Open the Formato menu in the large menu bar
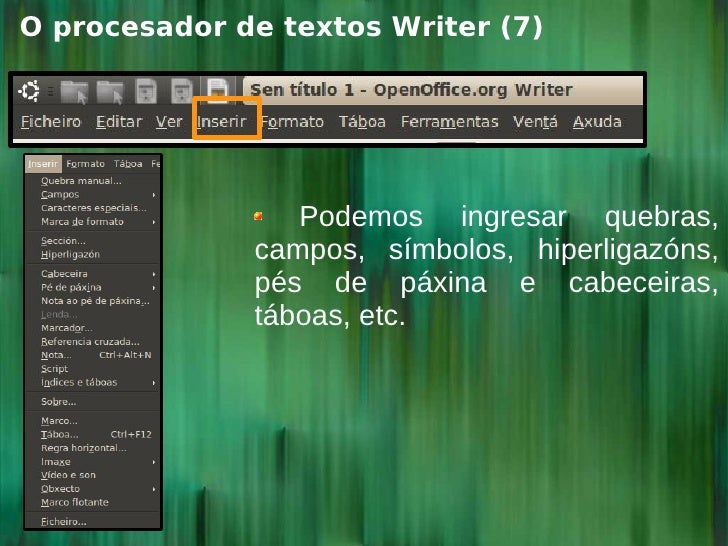The width and height of the screenshot is (728, 546). coord(292,122)
